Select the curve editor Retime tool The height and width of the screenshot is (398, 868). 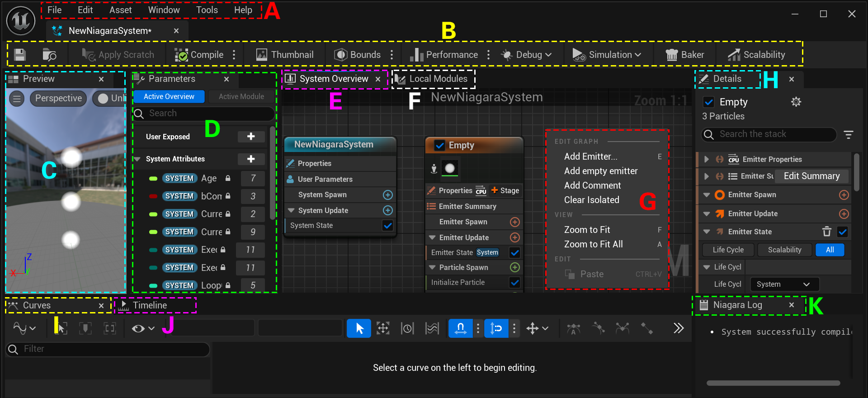click(x=407, y=328)
